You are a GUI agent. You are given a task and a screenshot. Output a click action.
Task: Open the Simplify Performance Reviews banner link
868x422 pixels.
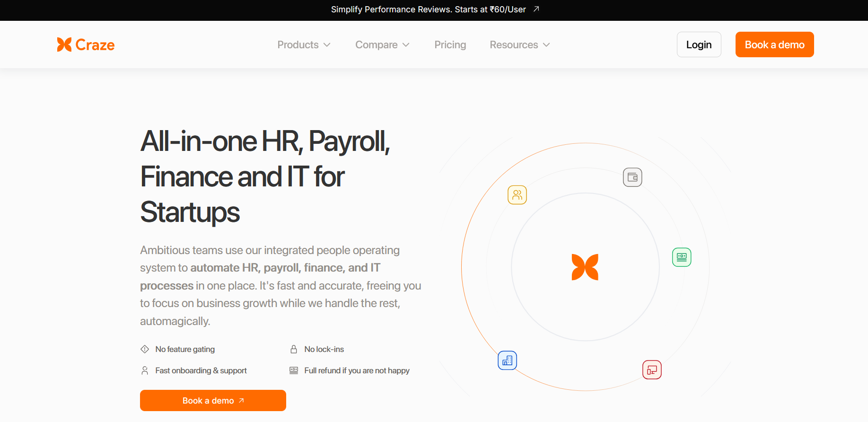pyautogui.click(x=428, y=9)
